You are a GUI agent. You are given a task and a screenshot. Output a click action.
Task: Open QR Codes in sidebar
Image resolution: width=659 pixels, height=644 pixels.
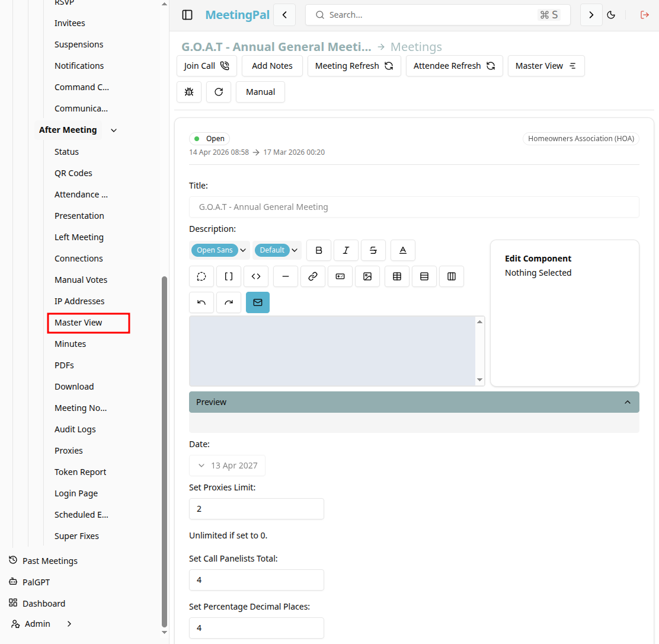coord(73,173)
